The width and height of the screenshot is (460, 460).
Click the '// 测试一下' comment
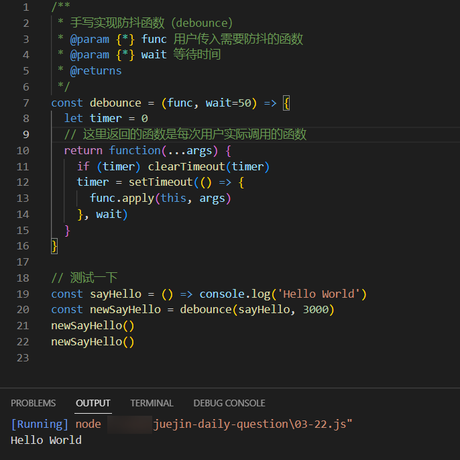tap(84, 278)
